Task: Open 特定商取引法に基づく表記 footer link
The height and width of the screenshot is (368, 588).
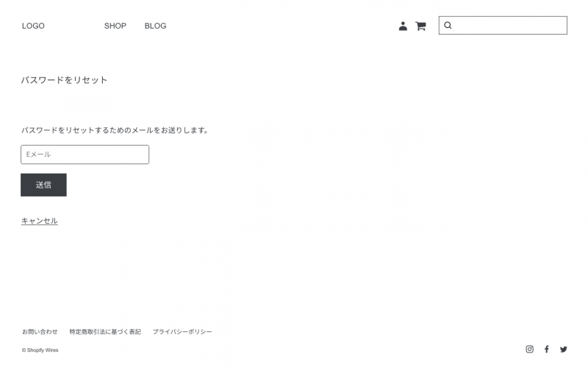Action: tap(105, 332)
